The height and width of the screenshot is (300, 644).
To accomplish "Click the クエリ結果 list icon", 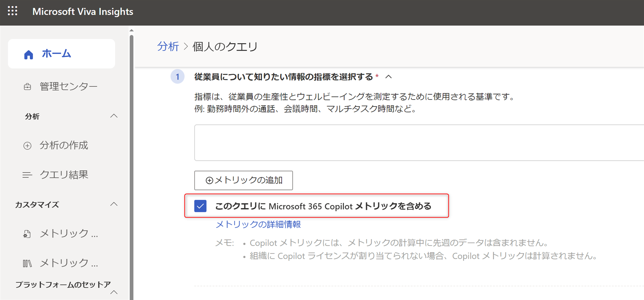I will tap(27, 175).
